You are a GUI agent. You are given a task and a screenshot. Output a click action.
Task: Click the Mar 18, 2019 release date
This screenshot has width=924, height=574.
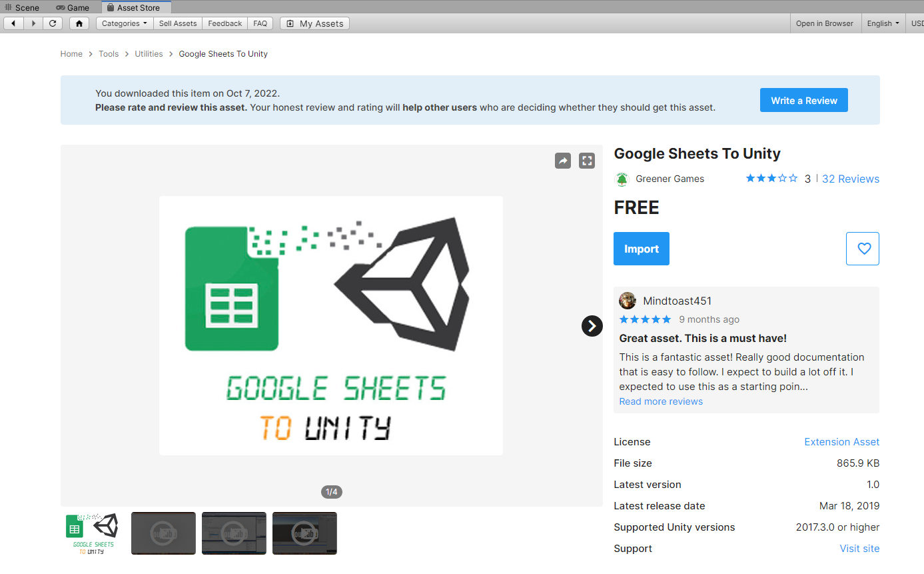pos(849,506)
